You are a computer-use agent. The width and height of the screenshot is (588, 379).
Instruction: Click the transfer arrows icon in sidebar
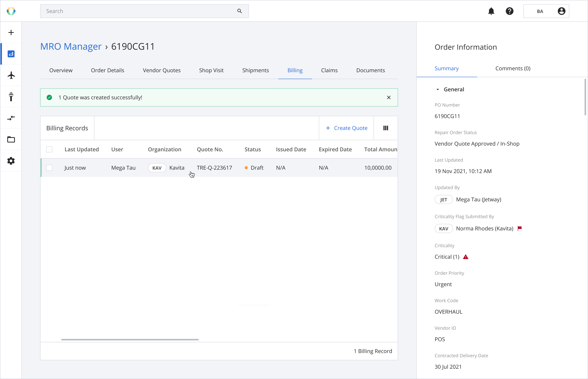tap(11, 118)
